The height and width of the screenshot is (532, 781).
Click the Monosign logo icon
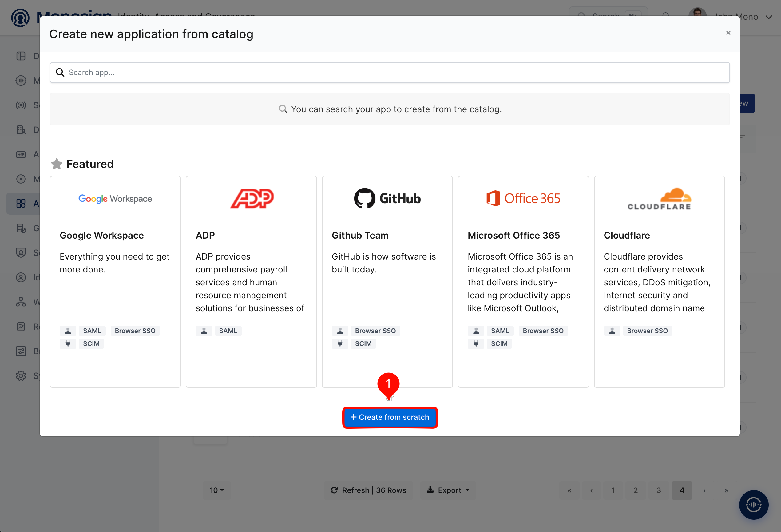coord(20,18)
